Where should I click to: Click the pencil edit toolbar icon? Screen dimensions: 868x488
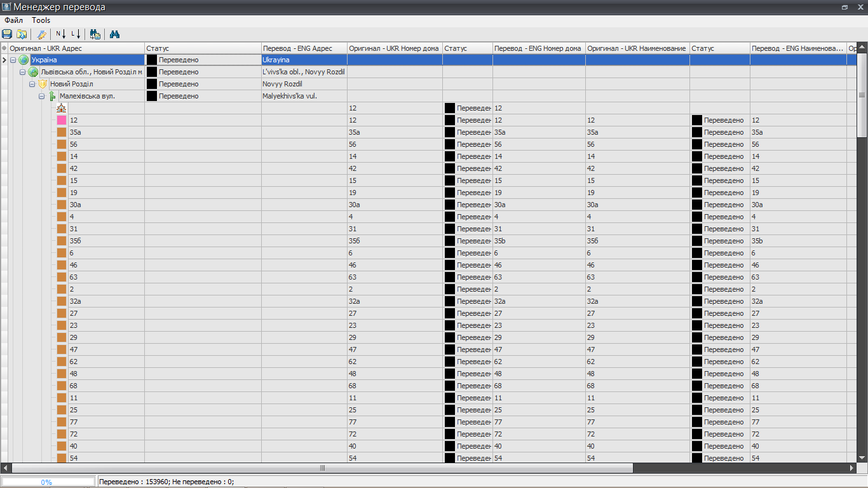[42, 34]
